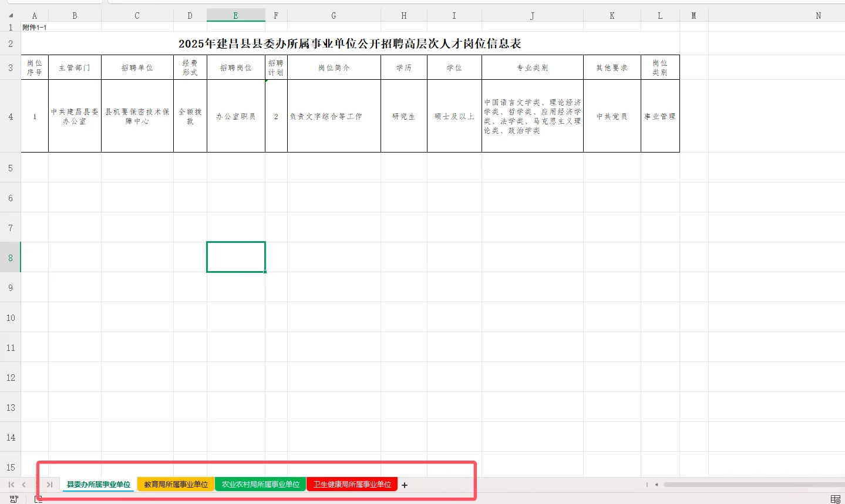Go to the previous sheet tab
Image resolution: width=845 pixels, height=504 pixels.
pyautogui.click(x=23, y=485)
